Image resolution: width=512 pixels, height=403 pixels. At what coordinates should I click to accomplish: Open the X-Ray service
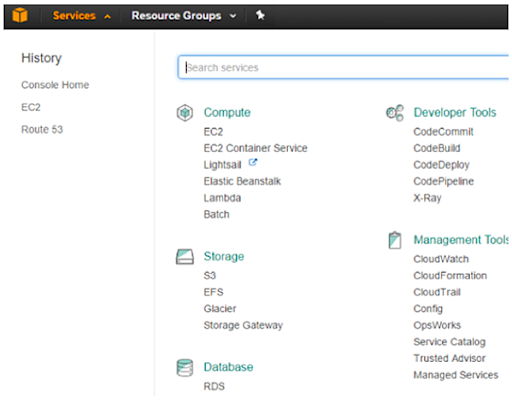[428, 198]
